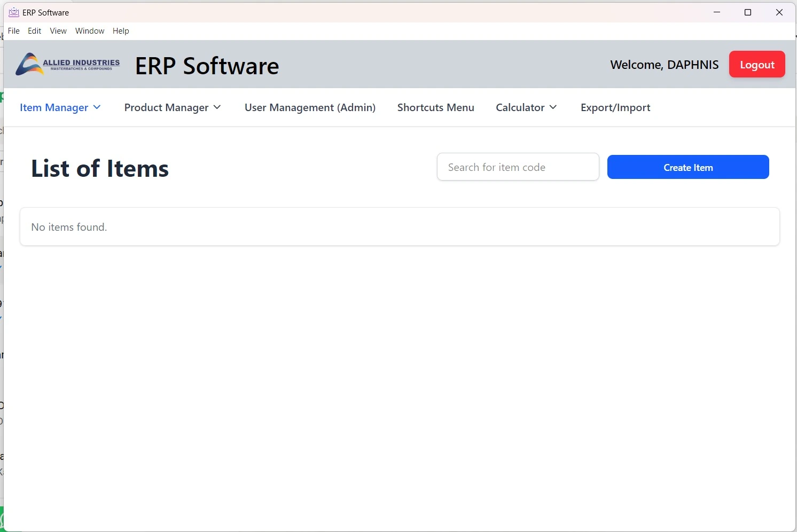The image size is (797, 532).
Task: Open the File menu
Action: click(14, 31)
